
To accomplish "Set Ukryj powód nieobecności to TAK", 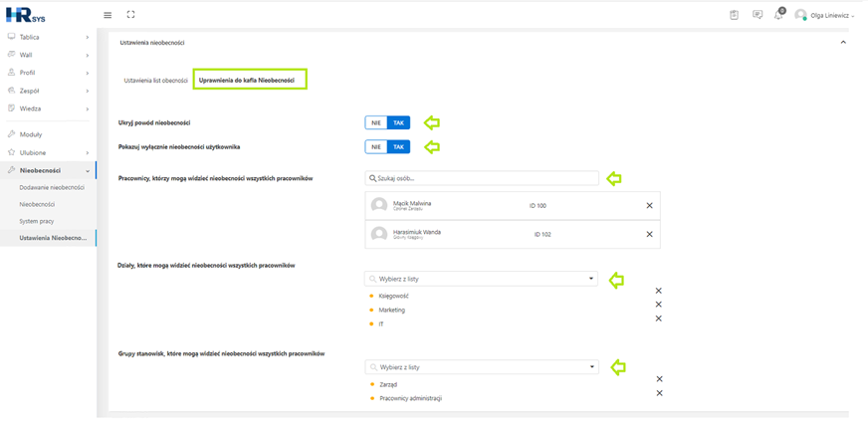I will (x=398, y=122).
